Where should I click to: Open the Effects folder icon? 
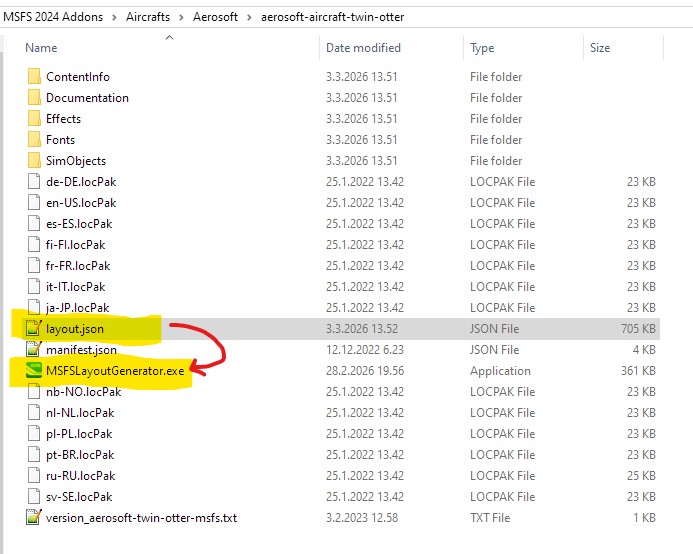pyautogui.click(x=34, y=119)
